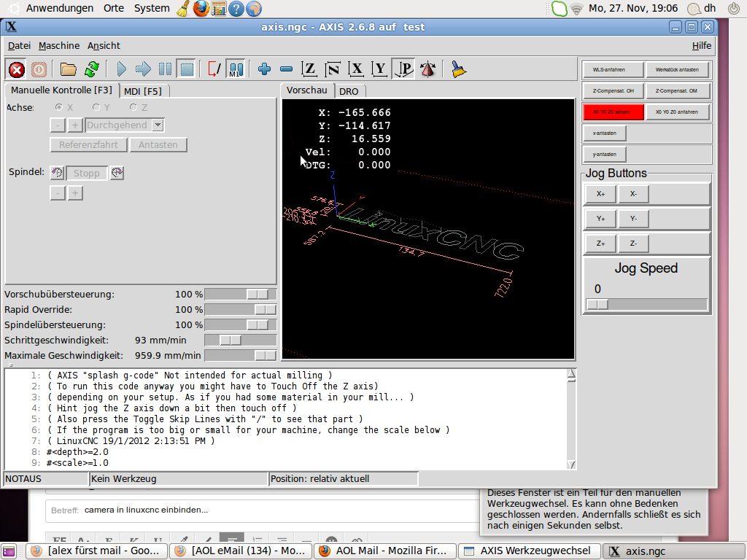The image size is (747, 560).
Task: Toggle rotate view cone icon
Action: pos(427,69)
